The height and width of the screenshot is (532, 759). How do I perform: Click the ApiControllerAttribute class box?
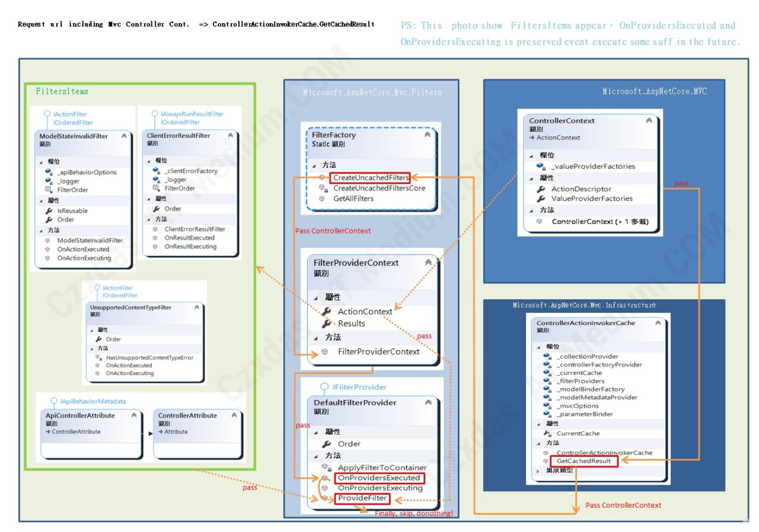[x=91, y=434]
